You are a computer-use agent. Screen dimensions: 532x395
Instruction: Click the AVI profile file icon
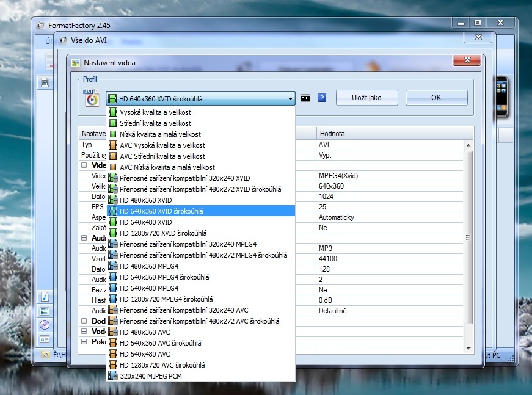point(92,98)
